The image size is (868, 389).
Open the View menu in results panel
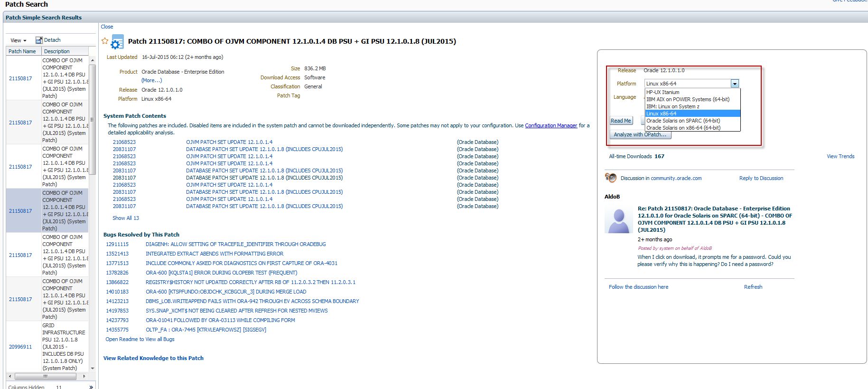coord(18,40)
